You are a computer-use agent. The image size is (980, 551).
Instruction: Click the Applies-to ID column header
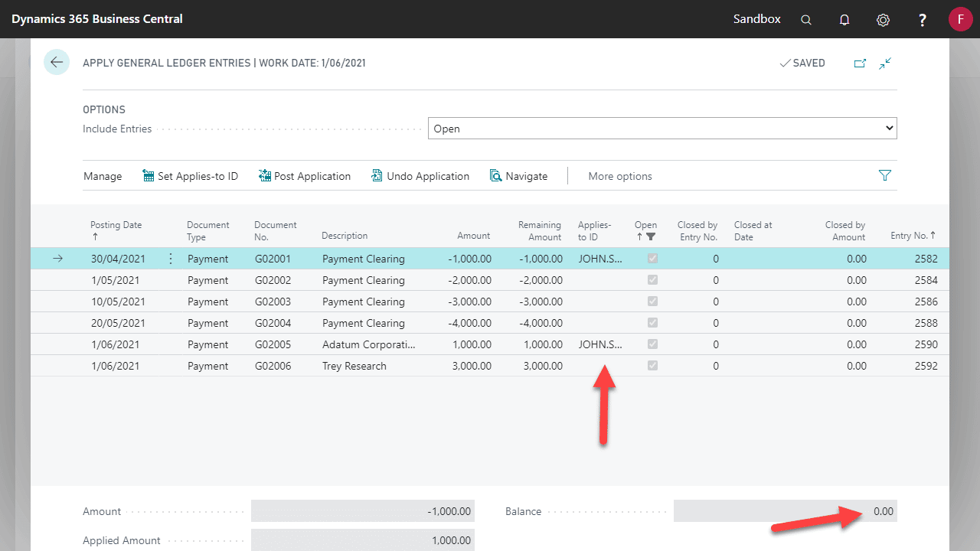[595, 230]
